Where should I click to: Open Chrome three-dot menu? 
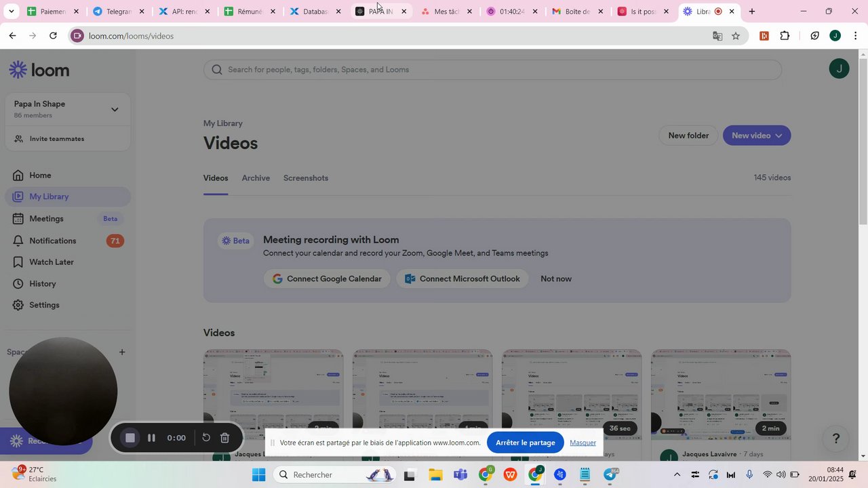click(x=856, y=36)
